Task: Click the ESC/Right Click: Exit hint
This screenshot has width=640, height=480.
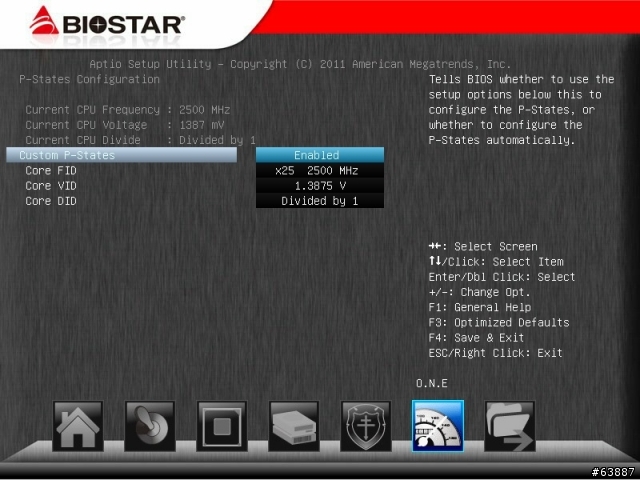Action: click(495, 353)
